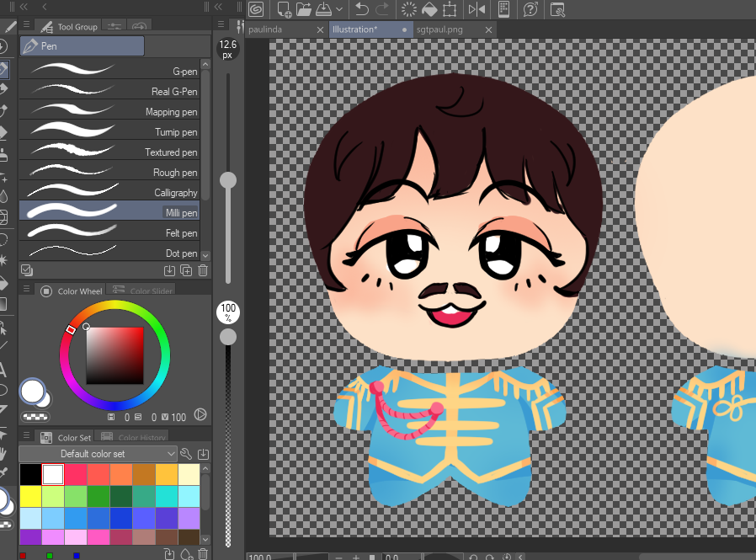This screenshot has height=560, width=756.
Task: Open the Tool Group tab
Action: tap(69, 27)
